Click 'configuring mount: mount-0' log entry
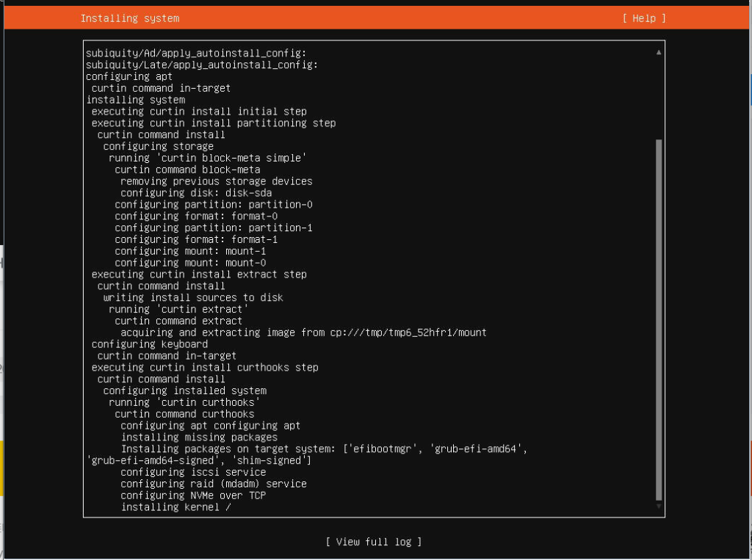752x560 pixels. pyautogui.click(x=190, y=263)
